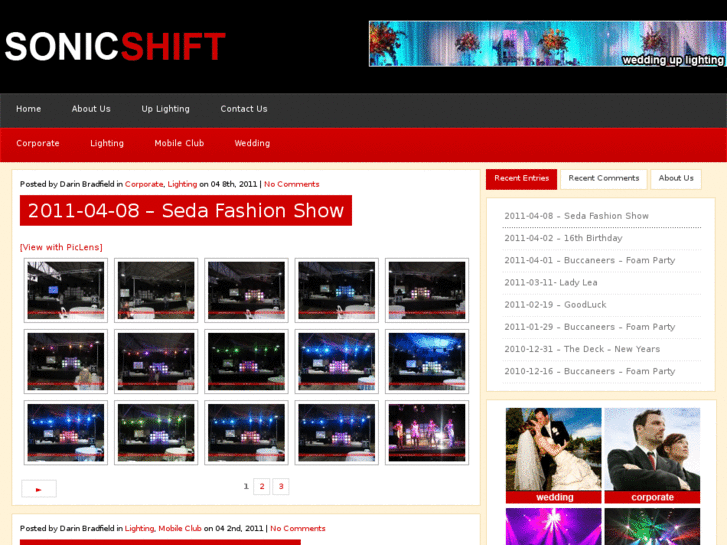
Task: Open Mobile Club link in second post meta
Action: click(180, 528)
